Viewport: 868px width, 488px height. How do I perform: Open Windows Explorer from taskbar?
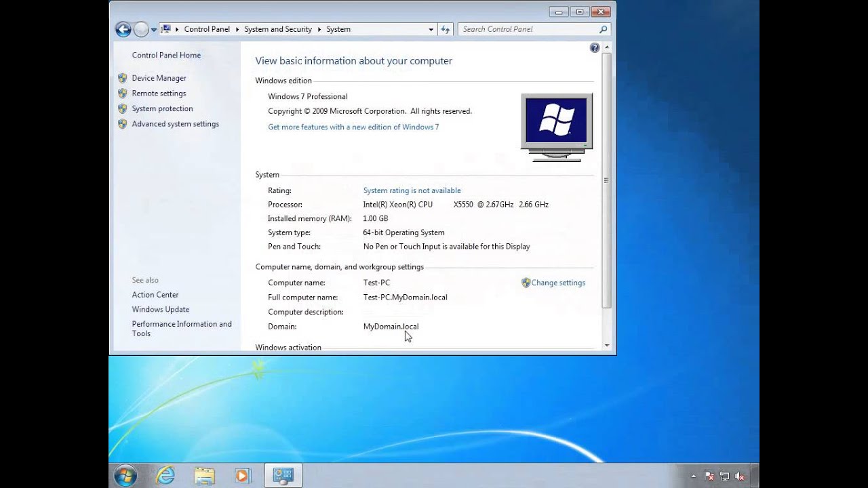tap(204, 476)
